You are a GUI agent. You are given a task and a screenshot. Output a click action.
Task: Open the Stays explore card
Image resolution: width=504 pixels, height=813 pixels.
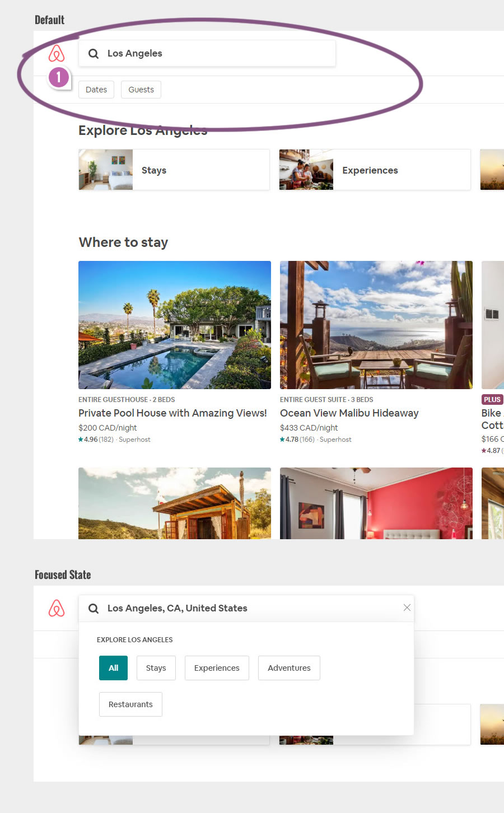[x=174, y=170]
